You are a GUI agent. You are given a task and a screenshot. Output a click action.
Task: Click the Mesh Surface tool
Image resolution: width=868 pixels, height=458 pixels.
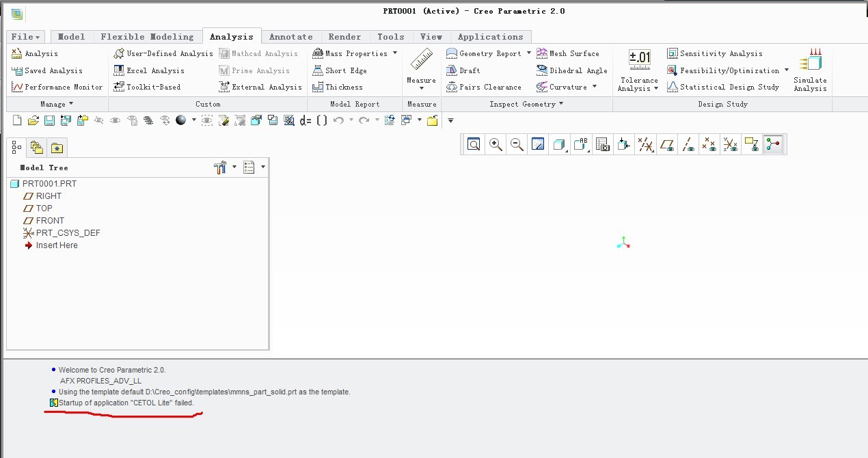[568, 53]
